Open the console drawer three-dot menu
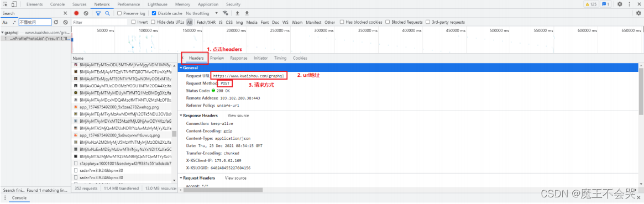644x204 pixels. click(x=5, y=198)
